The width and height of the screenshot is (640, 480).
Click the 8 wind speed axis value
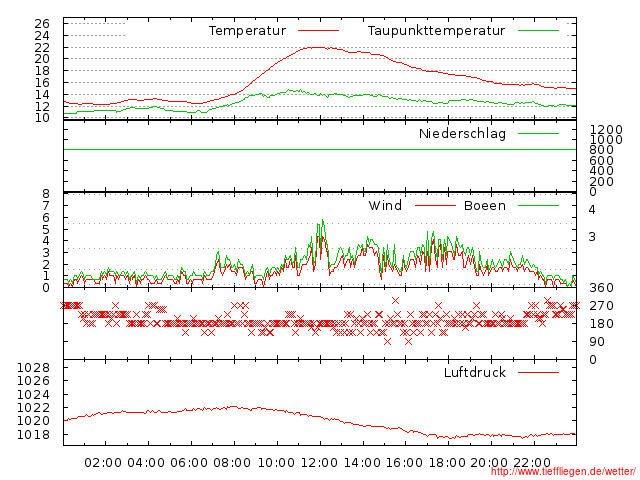point(46,194)
